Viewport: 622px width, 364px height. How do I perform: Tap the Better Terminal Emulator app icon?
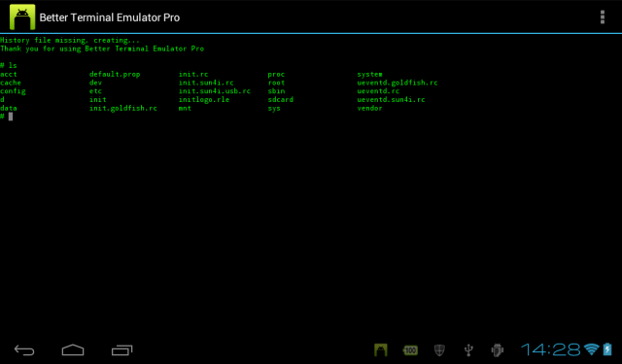coord(22,17)
